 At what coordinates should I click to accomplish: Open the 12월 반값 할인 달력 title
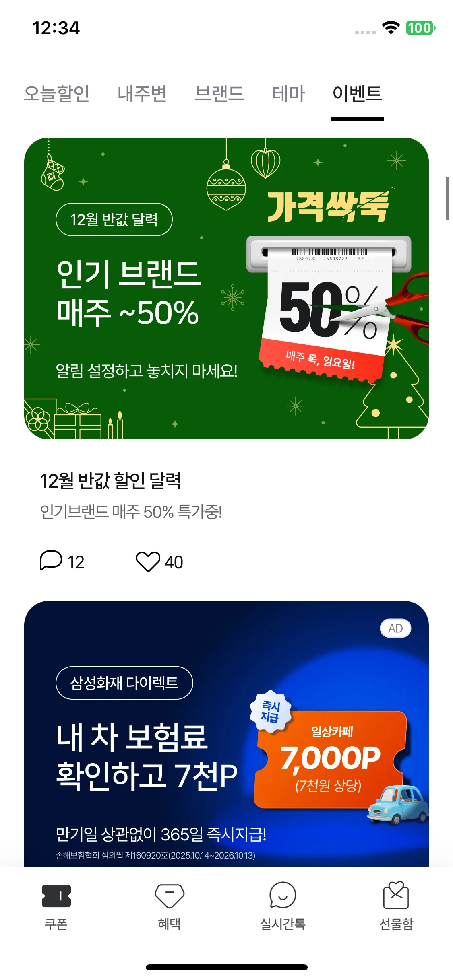110,481
